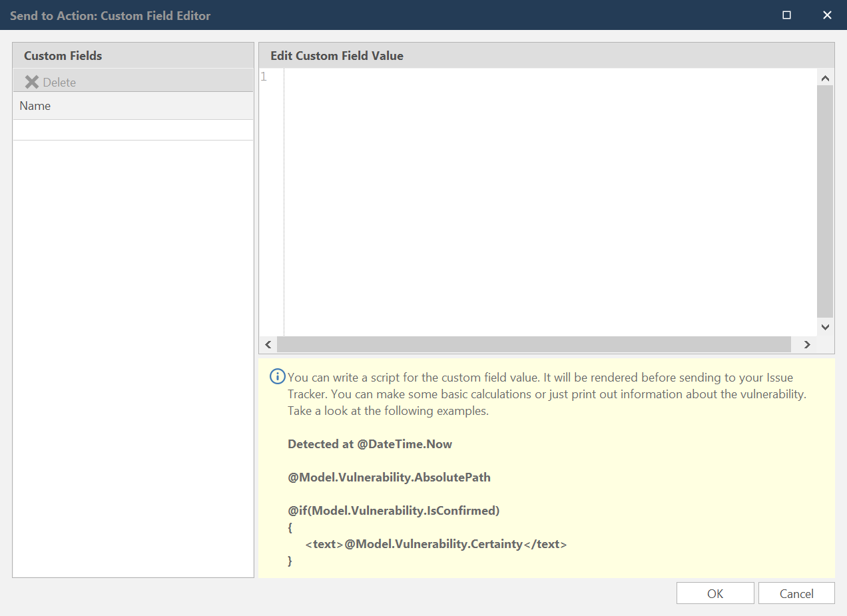847x616 pixels.
Task: Click the Name column header
Action: tap(133, 106)
